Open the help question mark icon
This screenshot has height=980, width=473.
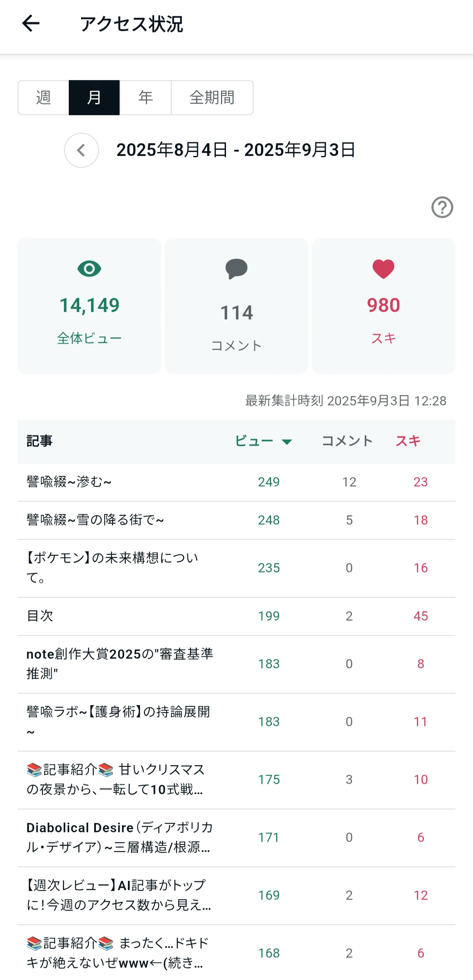[x=442, y=207]
